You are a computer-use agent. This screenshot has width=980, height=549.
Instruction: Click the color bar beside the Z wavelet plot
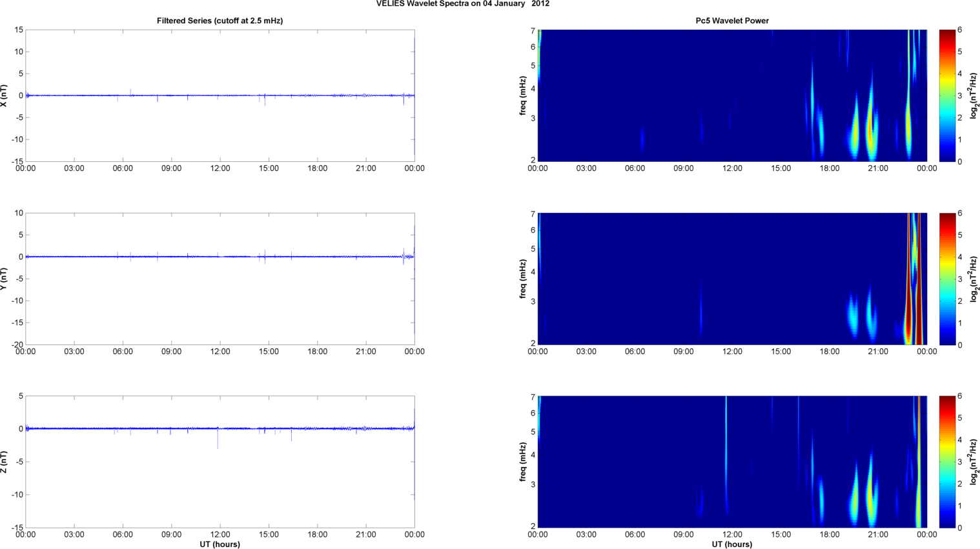[947, 462]
